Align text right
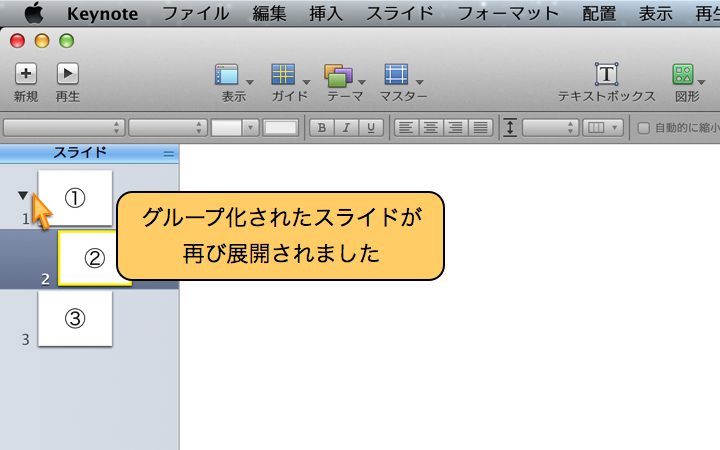720x450 pixels. 456,128
